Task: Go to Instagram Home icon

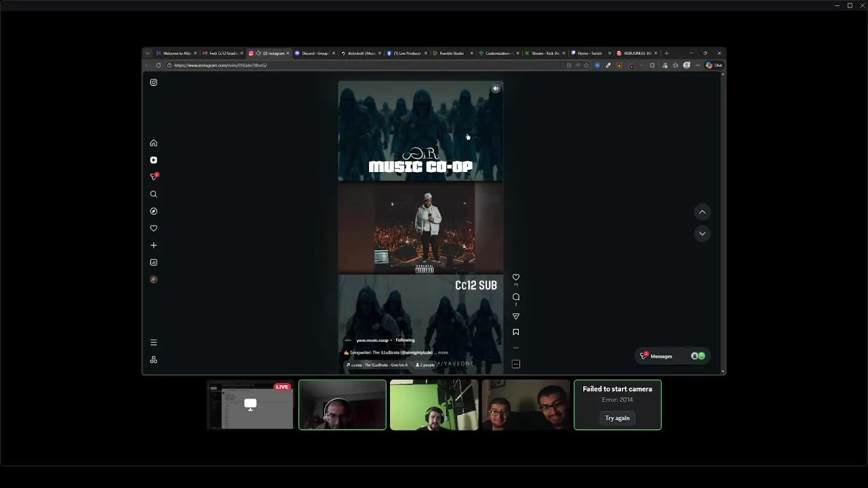Action: pos(153,143)
